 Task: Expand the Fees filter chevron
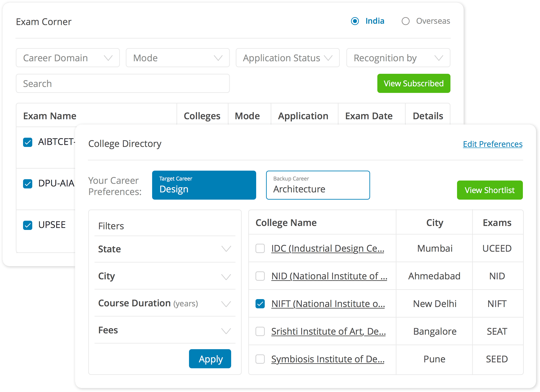point(226,331)
